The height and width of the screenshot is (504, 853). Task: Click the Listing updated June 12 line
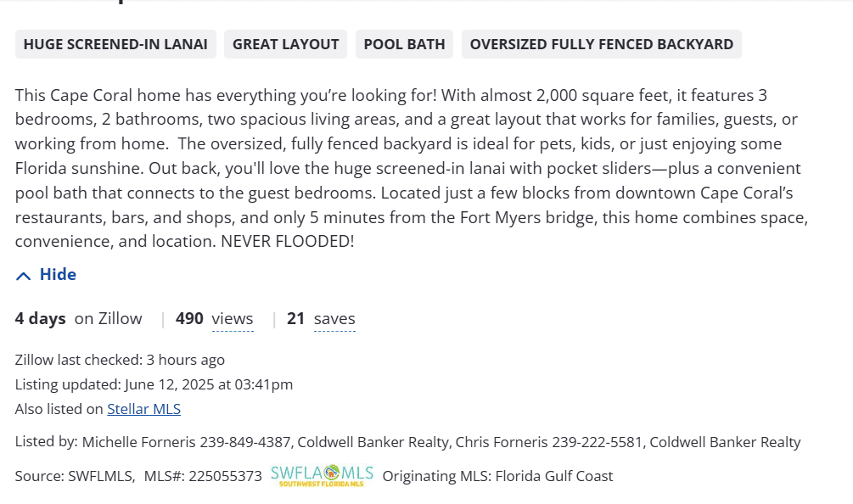(x=154, y=384)
